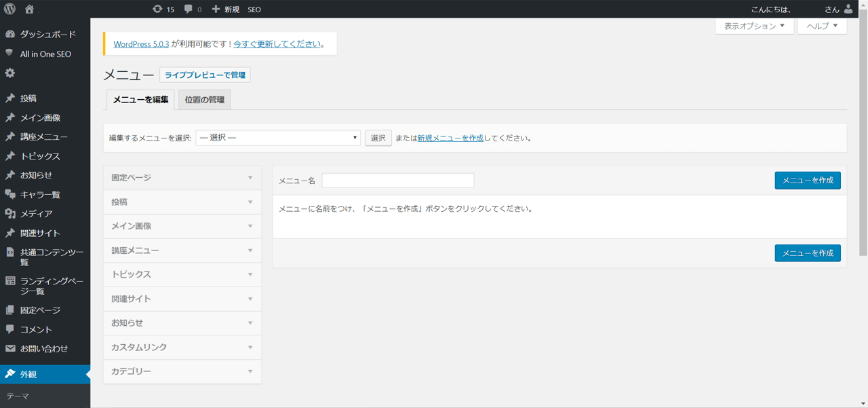Click the All in One SEO shield icon
This screenshot has height=408, width=868.
click(9, 53)
